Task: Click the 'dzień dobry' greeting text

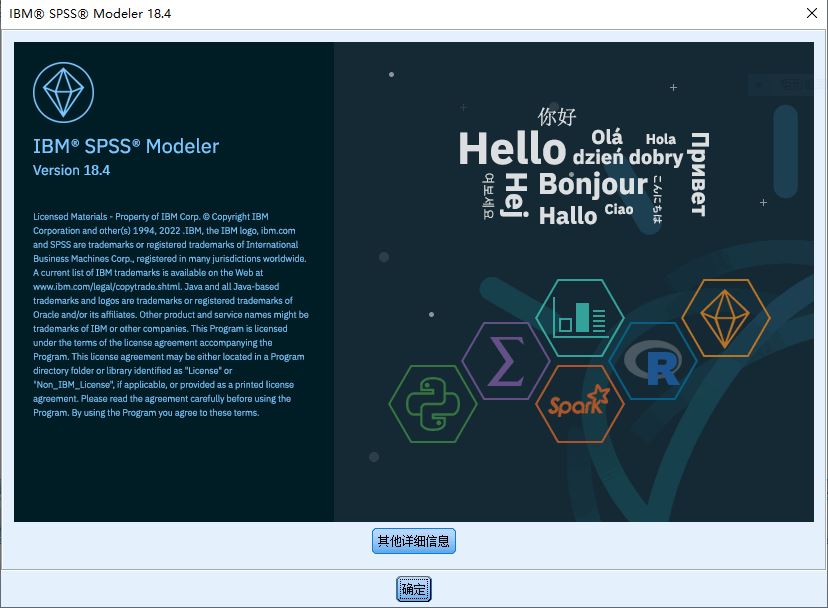Action: (628, 157)
